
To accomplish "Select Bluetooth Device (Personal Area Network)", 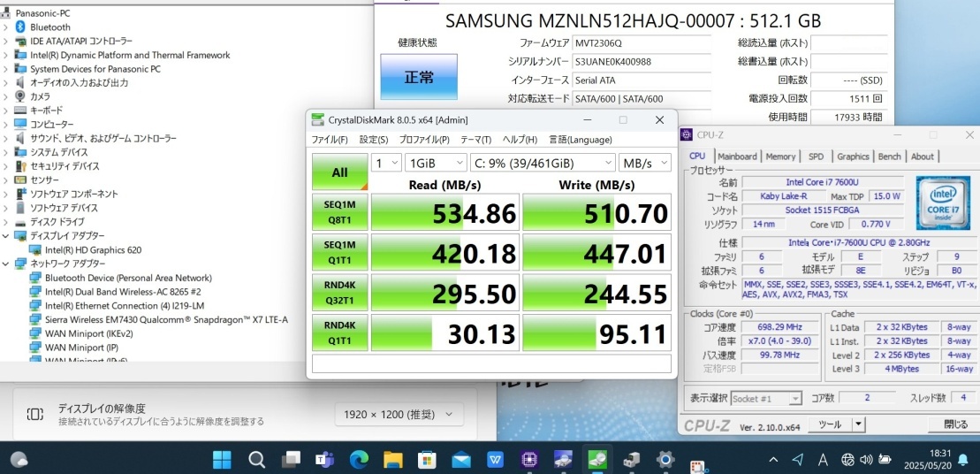I will 128,278.
